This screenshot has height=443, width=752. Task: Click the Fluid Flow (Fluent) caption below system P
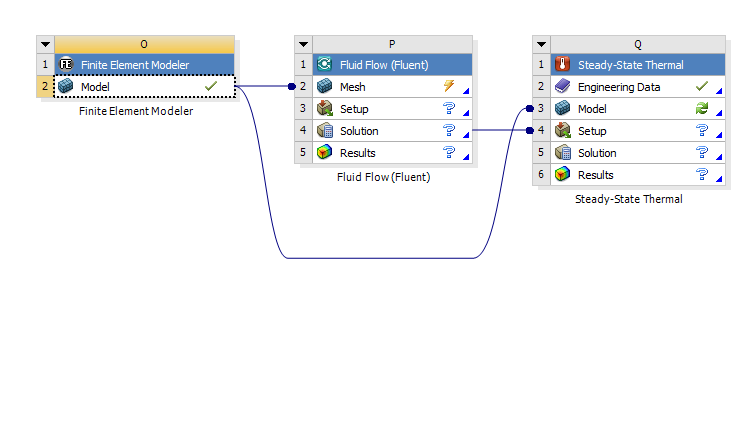click(383, 177)
